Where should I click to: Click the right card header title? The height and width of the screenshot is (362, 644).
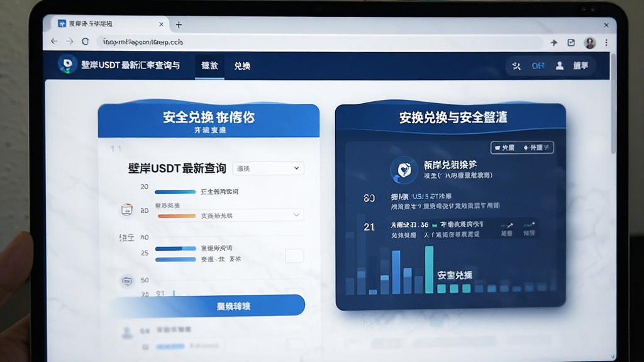point(453,118)
